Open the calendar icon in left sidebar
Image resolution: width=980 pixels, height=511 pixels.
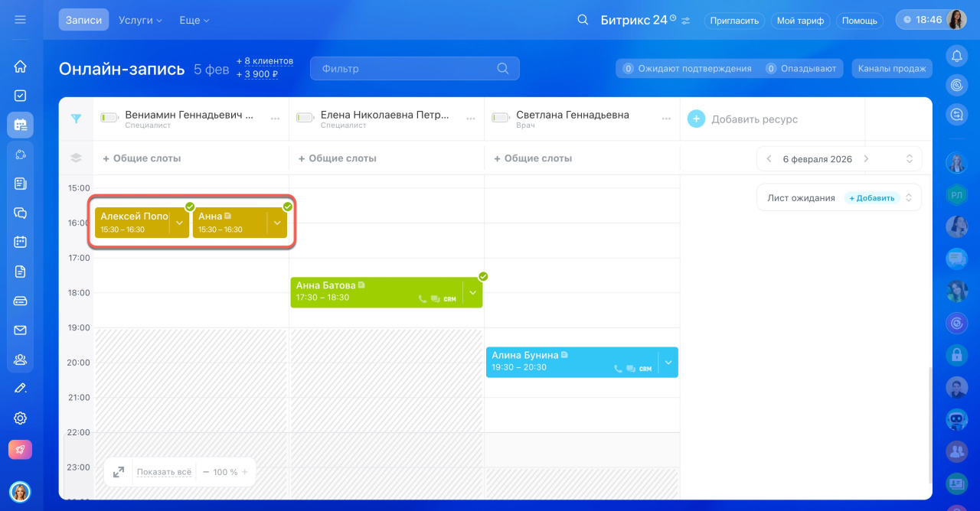point(21,242)
